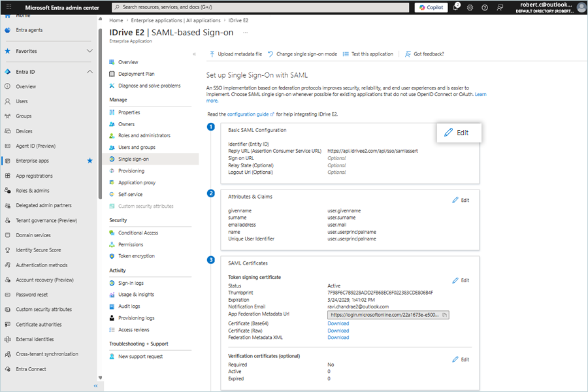
Task: Open Users in Entra ID menu
Action: pyautogui.click(x=22, y=101)
